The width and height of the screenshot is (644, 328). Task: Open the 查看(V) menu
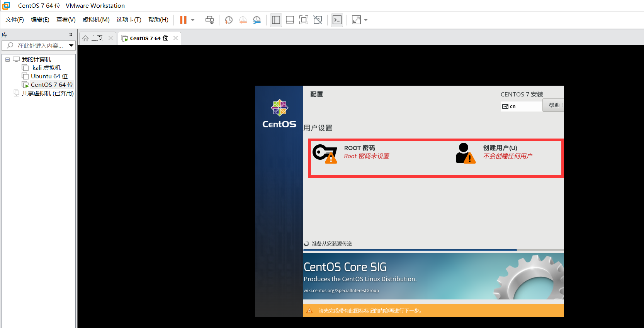66,20
